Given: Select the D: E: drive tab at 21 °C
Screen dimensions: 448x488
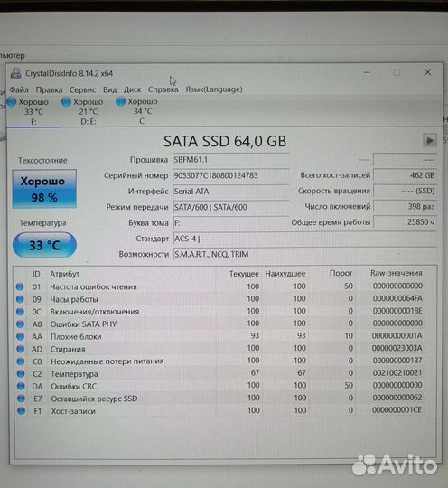Looking at the screenshot, I should point(88,111).
